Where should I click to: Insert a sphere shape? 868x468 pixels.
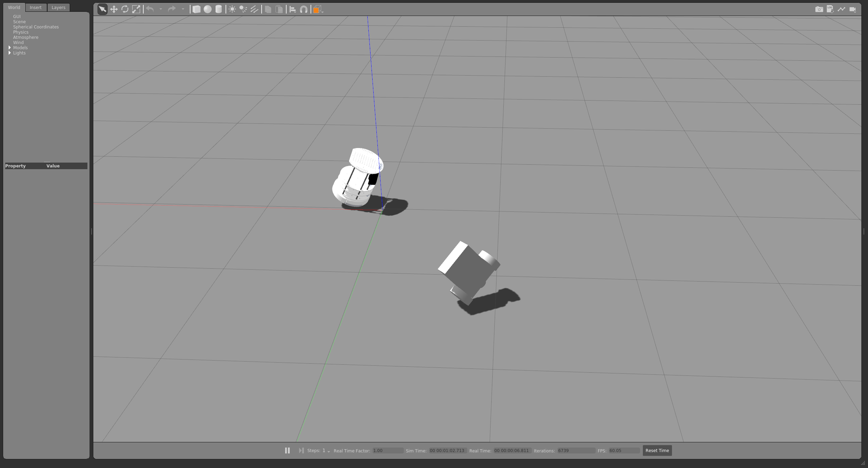coord(207,9)
